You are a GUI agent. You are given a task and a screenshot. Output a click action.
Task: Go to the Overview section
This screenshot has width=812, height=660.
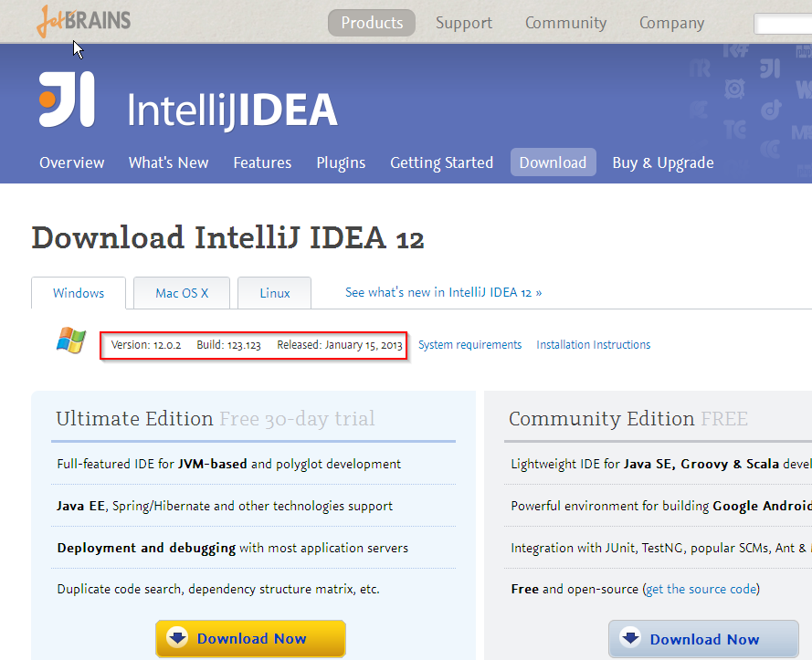coord(72,162)
